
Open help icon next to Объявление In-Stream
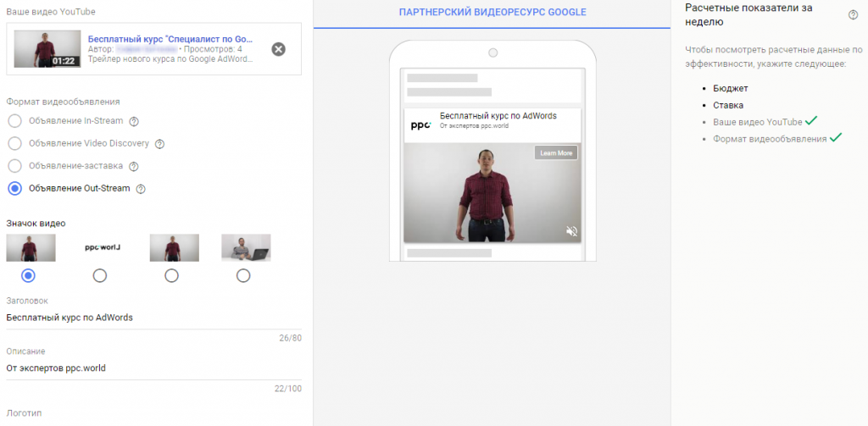133,121
